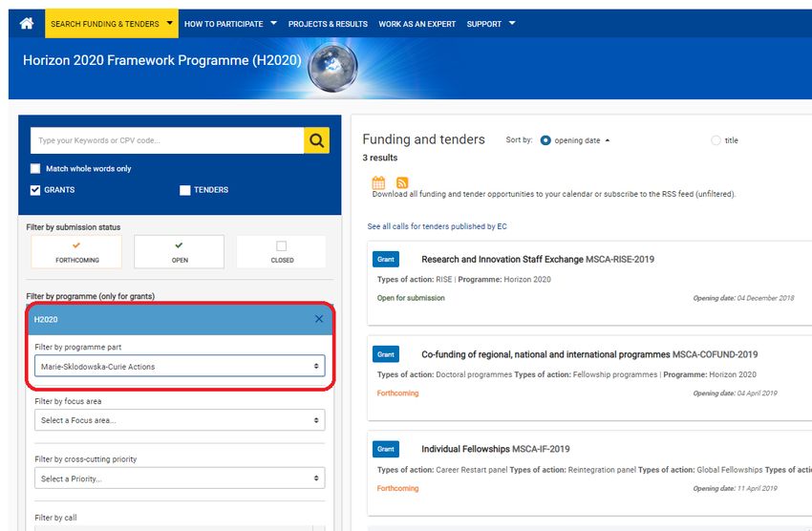Expand the Select a Focus area dropdown
The image size is (812, 531).
[x=180, y=420]
